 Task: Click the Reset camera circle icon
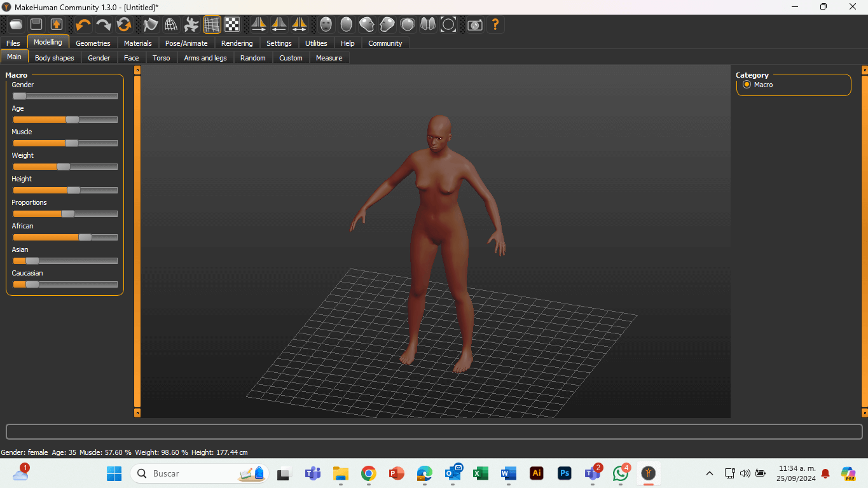click(448, 25)
